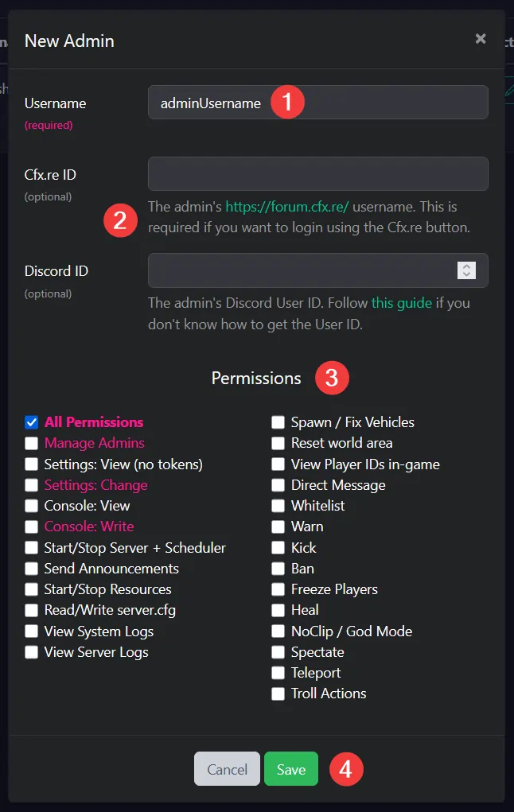Click into the Cfx.re ID field
514x812 pixels.
point(318,174)
